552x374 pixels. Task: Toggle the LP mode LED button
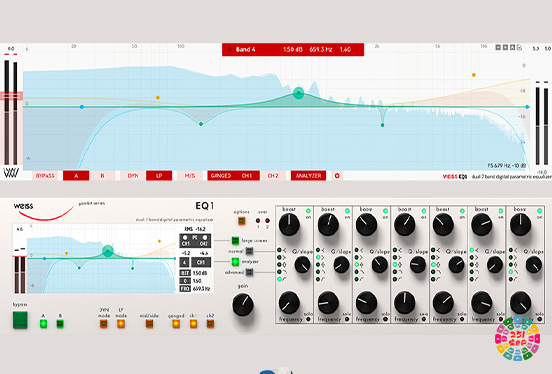(121, 323)
